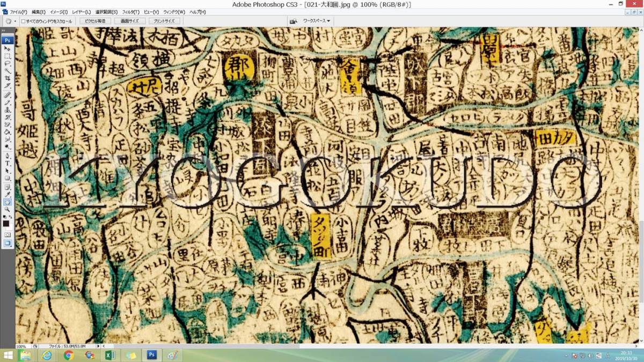Click the horizontal scrollbar below the canvas

[370, 346]
